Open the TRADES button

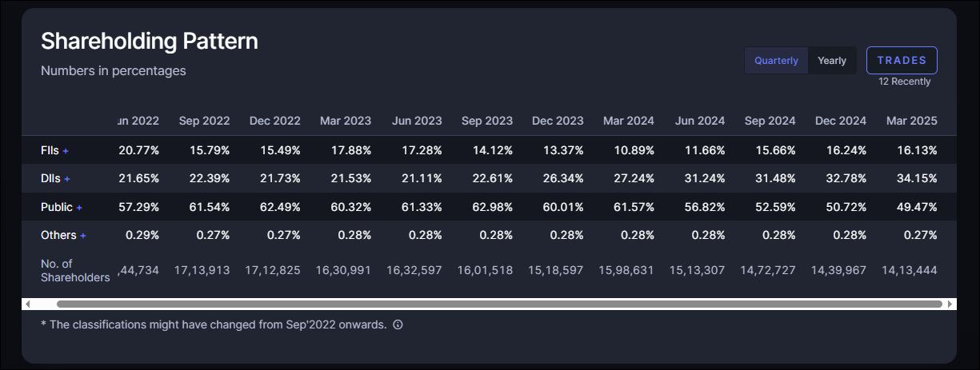(902, 61)
